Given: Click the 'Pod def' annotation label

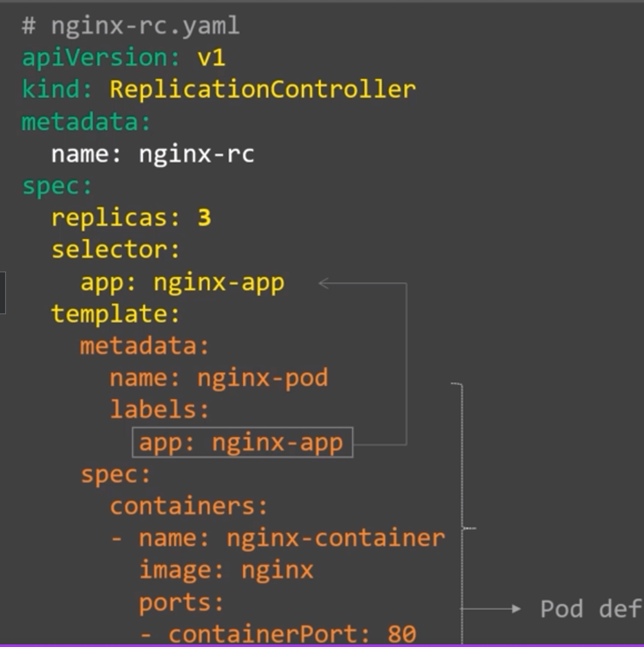Looking at the screenshot, I should tap(591, 609).
